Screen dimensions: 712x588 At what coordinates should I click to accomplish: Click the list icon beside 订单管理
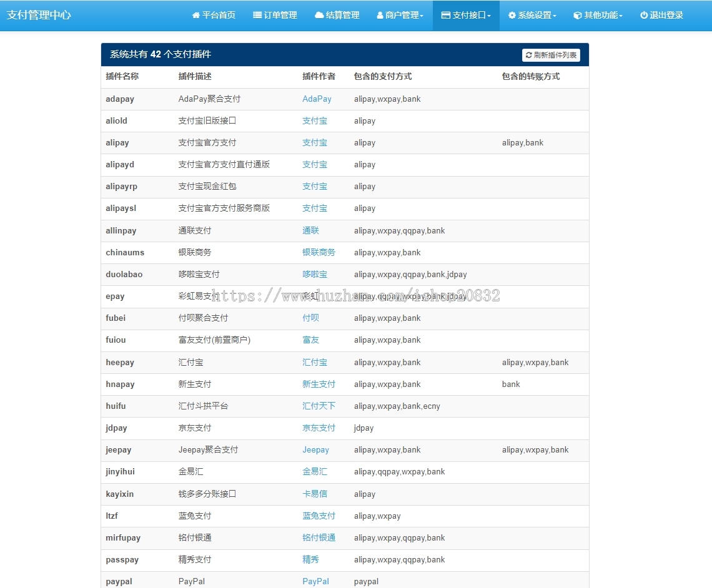[x=257, y=16]
